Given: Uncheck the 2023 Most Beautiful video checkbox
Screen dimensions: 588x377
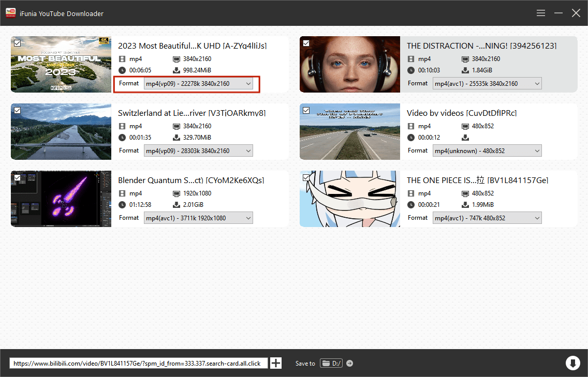Looking at the screenshot, I should pyautogui.click(x=18, y=43).
